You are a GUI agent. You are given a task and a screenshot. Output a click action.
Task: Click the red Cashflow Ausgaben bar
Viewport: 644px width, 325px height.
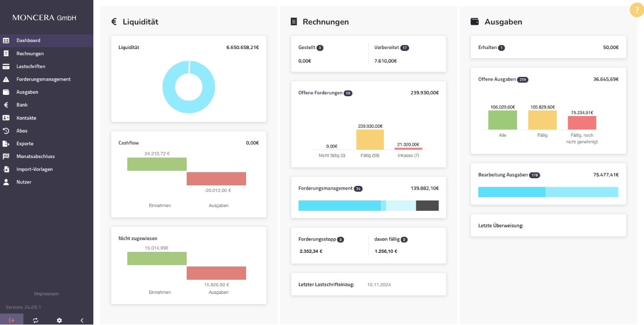(216, 179)
